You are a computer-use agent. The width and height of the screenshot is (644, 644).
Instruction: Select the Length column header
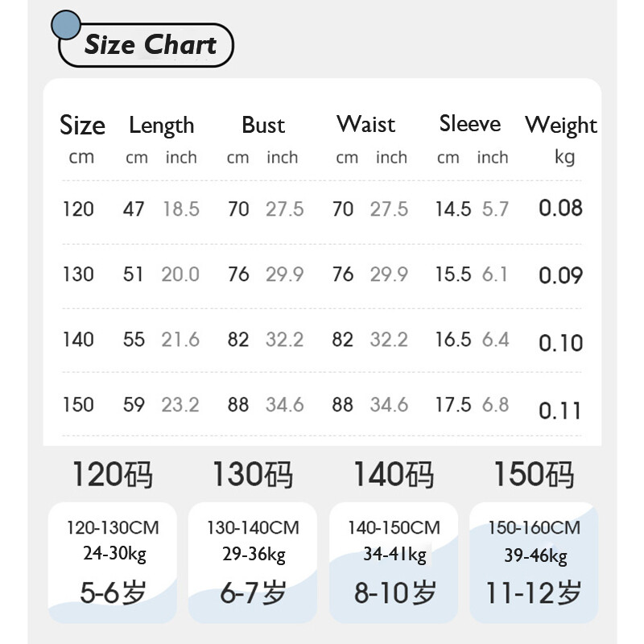point(161,126)
